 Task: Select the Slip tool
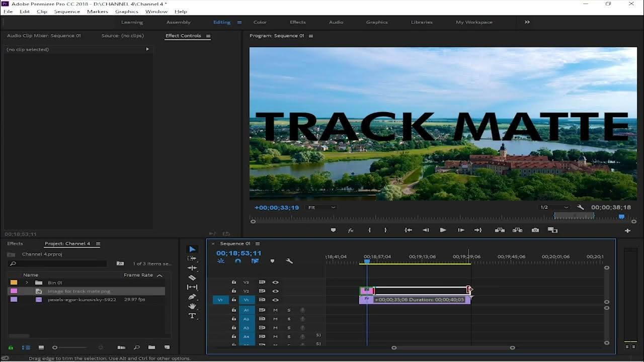coord(192,287)
